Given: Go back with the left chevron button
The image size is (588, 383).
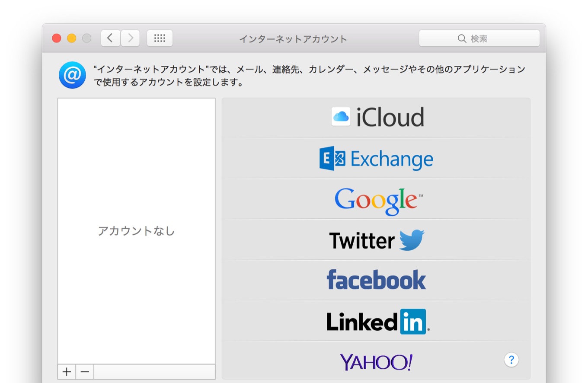Looking at the screenshot, I should (111, 38).
